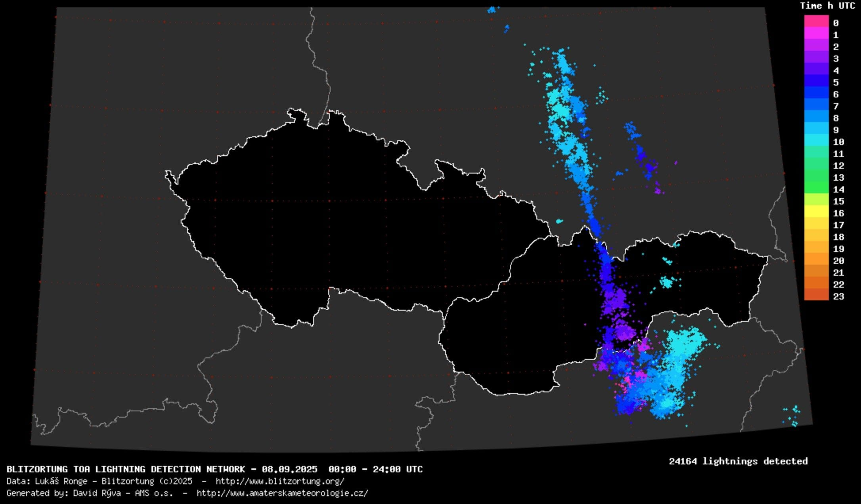Click the '24164 lightnings detected' text
This screenshot has height=504, width=861.
click(738, 461)
